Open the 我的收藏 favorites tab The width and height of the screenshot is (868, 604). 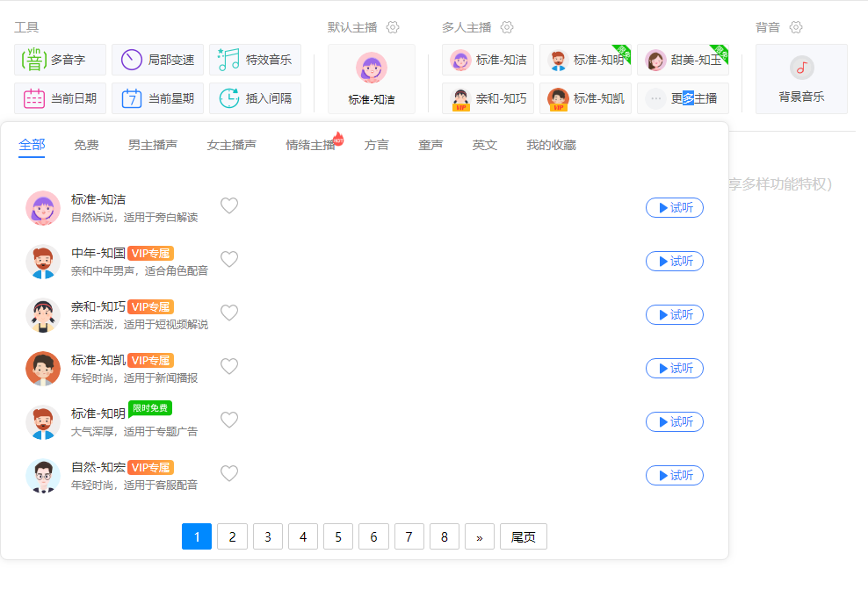(552, 145)
